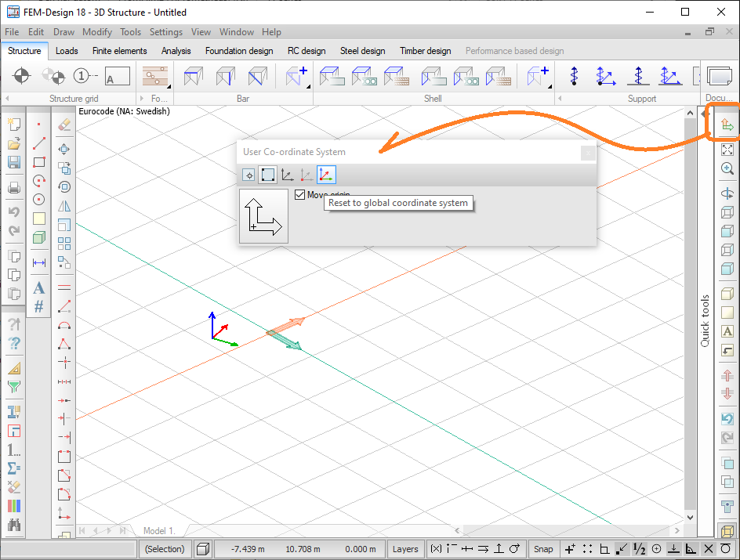This screenshot has width=740, height=560.
Task: Expand the Bar group additional tools dropdown
Action: 308,86
